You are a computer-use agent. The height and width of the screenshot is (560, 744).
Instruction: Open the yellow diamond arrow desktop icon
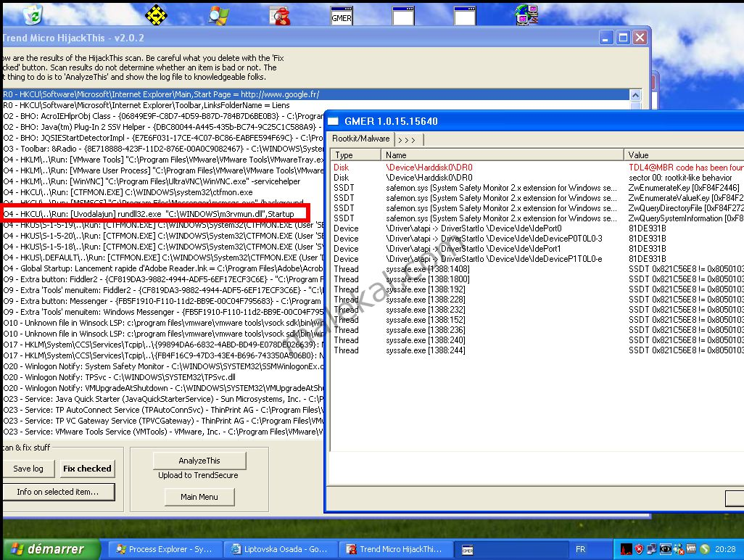coord(156,15)
